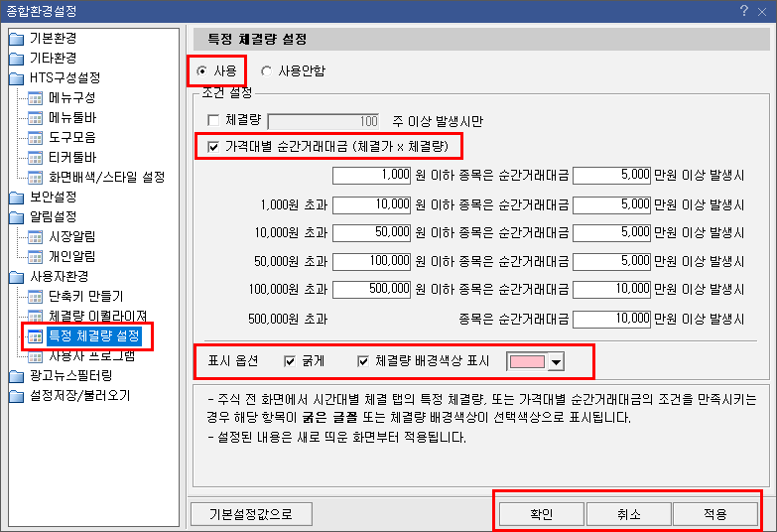
Task: Click the 취소 button
Action: [629, 514]
